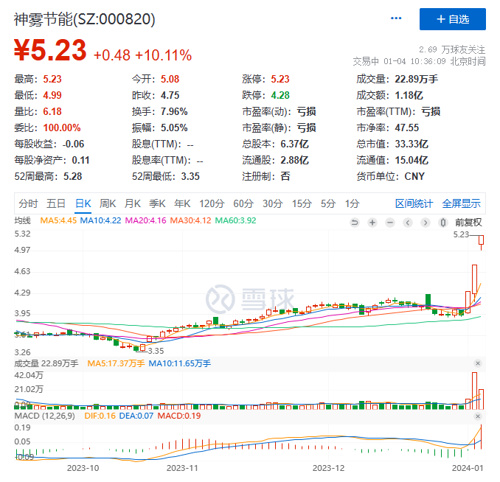Click the stock title 神雾节能(SZ:000820)

coord(85,19)
